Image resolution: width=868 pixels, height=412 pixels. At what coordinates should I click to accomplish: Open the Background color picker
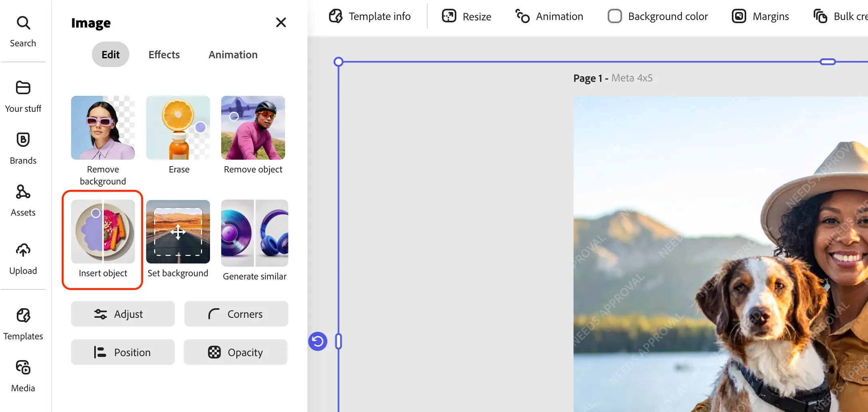coord(658,16)
